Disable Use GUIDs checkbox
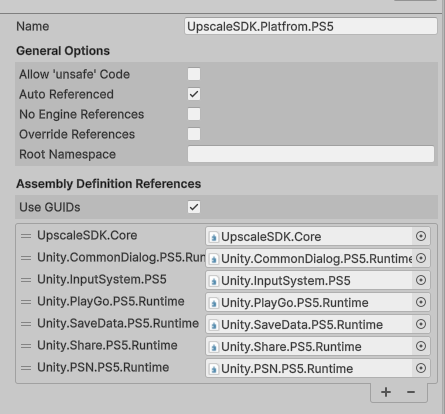 click(x=194, y=207)
